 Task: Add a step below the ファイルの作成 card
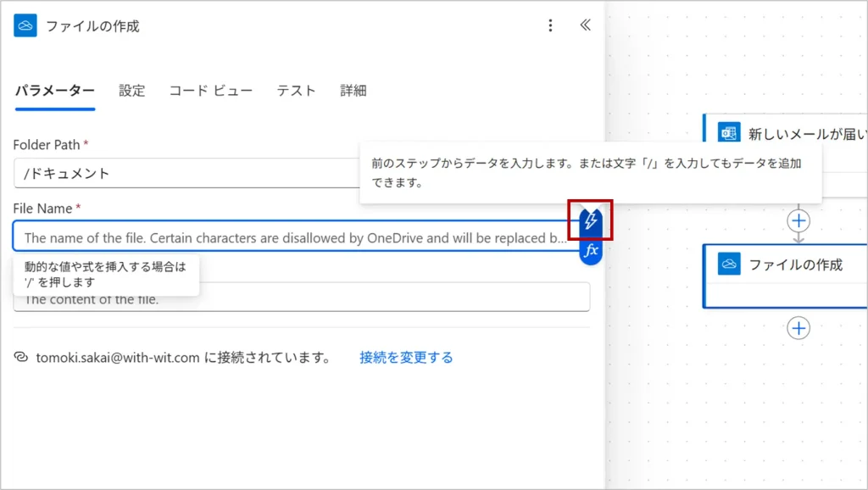[x=798, y=328]
